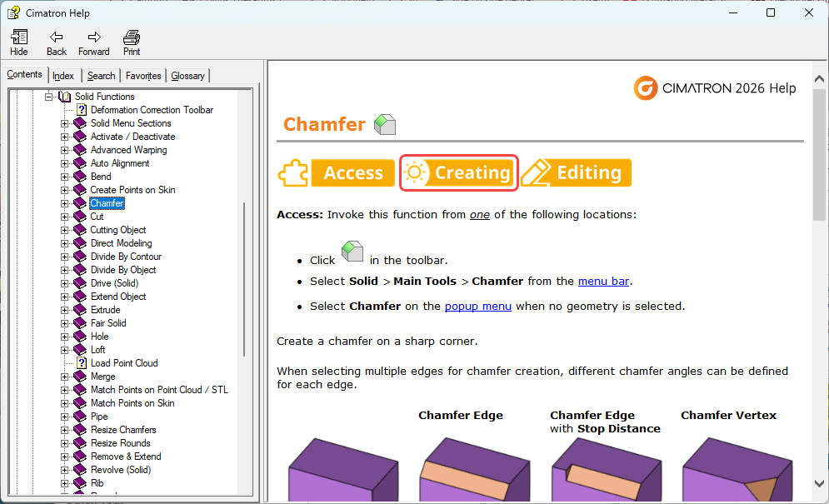Expand the Extend Object node
The width and height of the screenshot is (829, 504).
coord(64,297)
